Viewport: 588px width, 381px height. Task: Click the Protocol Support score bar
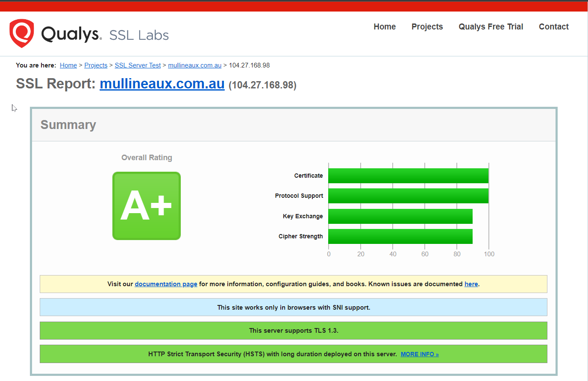pyautogui.click(x=408, y=196)
